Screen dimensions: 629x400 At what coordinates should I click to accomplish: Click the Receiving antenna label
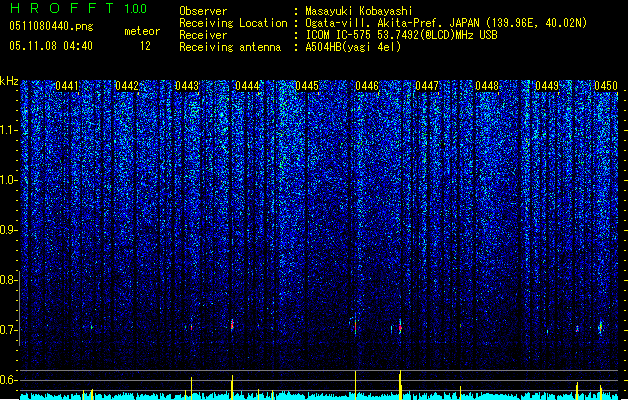(x=230, y=47)
